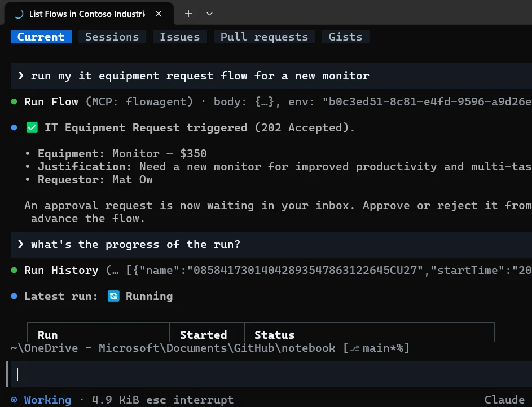Click the Claude model label in status bar
532x407 pixels.
tap(504, 400)
